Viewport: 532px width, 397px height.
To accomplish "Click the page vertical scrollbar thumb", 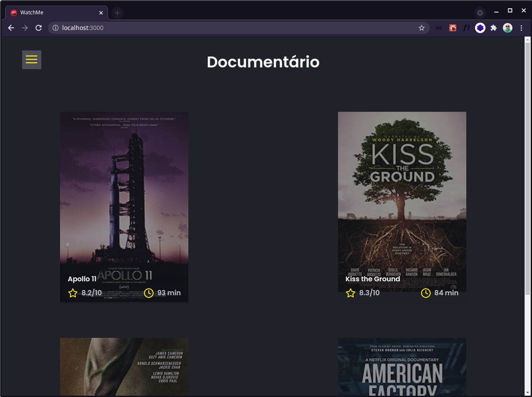I will (x=528, y=169).
